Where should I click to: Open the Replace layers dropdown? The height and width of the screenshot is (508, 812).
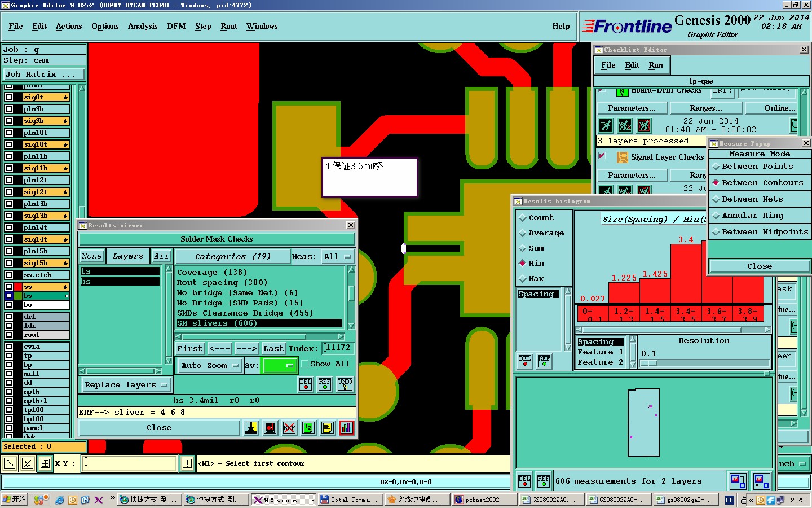pyautogui.click(x=126, y=385)
